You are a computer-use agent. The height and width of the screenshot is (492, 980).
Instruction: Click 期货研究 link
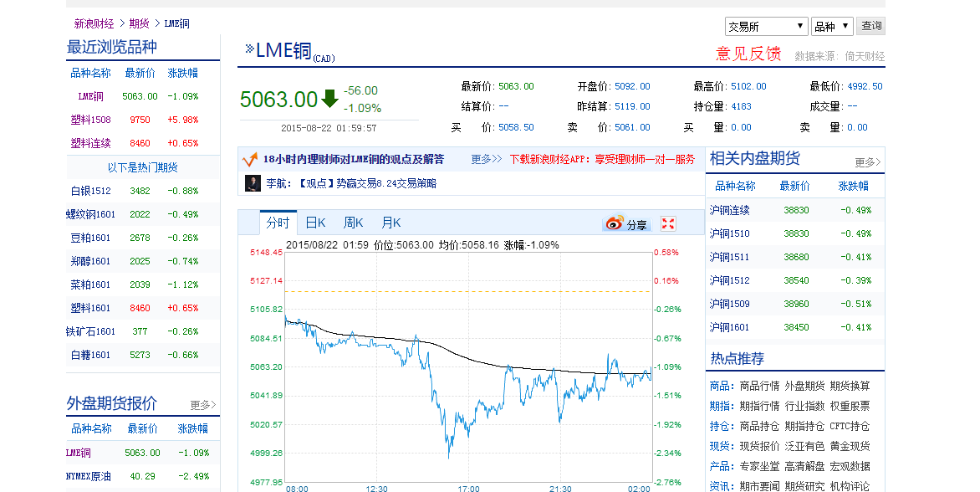point(804,486)
